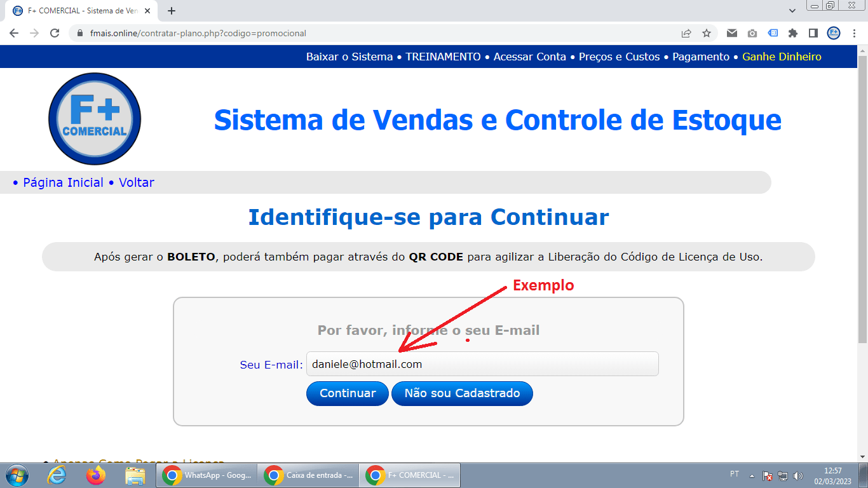Click heading Sistema de Vendas e Controle de Estoque
868x488 pixels.
(x=498, y=119)
